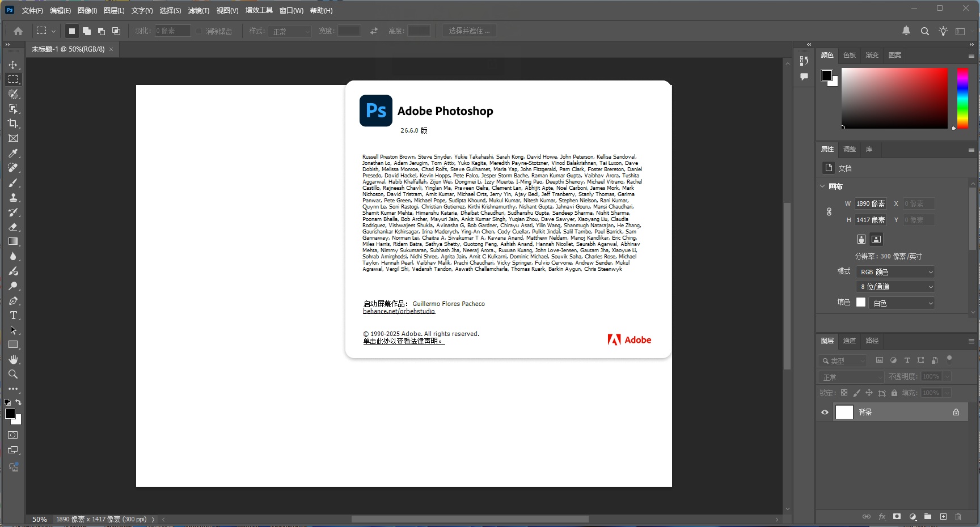
Task: Open the 滤镜(T) menu
Action: [198, 10]
